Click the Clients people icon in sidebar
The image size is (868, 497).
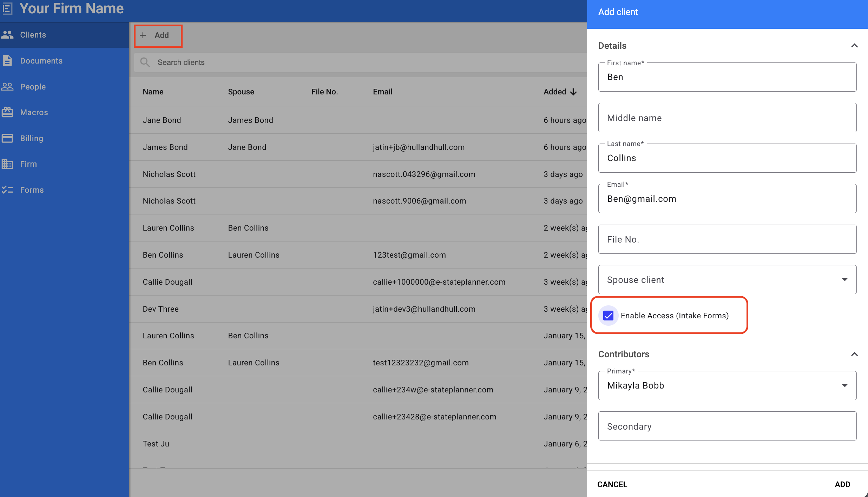tap(7, 35)
